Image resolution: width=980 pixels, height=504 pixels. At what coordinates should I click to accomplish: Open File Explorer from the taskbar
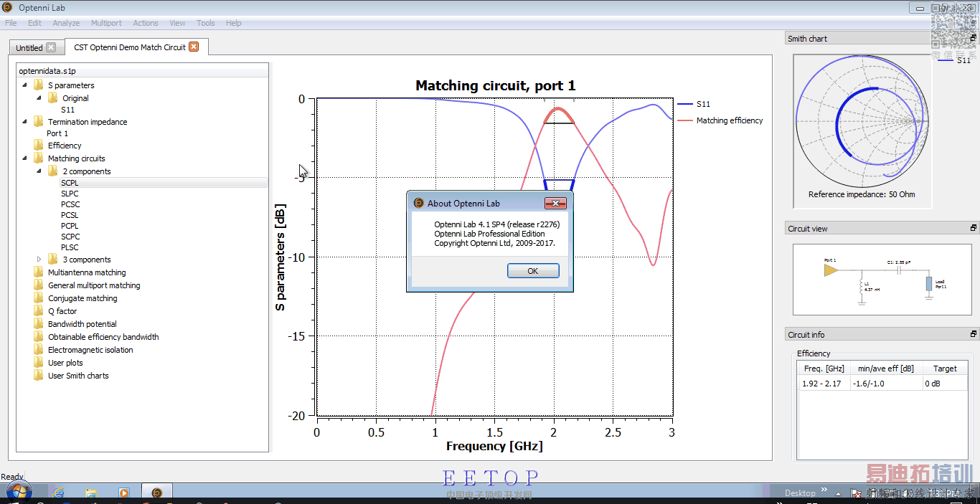tap(91, 493)
